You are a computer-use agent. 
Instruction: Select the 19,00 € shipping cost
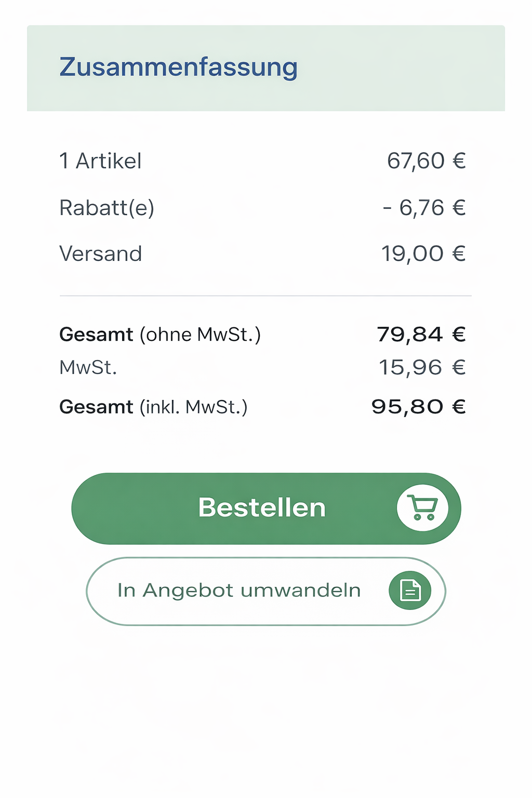(423, 254)
